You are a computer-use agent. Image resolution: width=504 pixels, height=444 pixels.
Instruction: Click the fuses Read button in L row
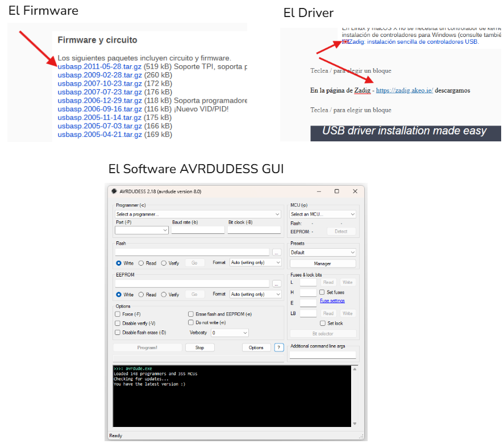coord(328,282)
